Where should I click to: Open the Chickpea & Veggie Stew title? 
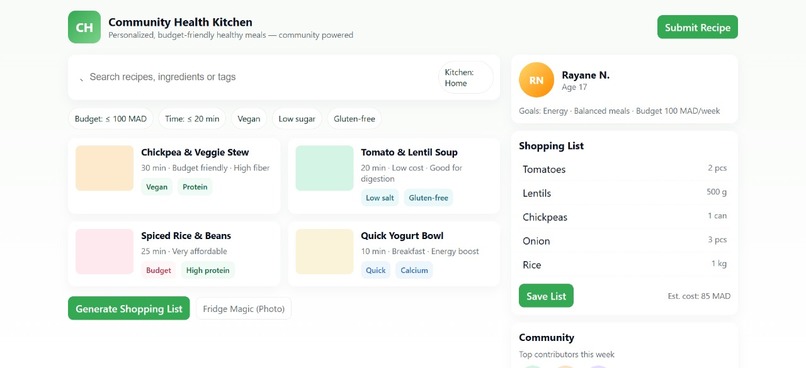point(195,153)
